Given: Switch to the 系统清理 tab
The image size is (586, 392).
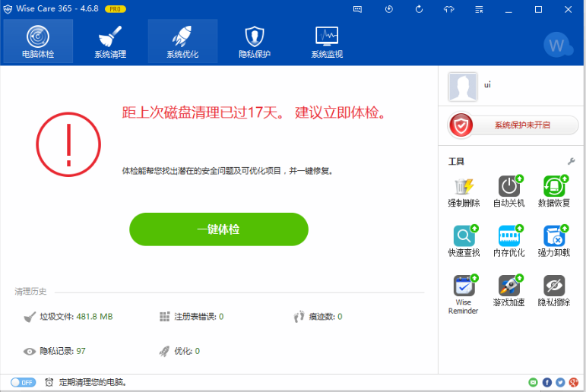Looking at the screenshot, I should 110,41.
